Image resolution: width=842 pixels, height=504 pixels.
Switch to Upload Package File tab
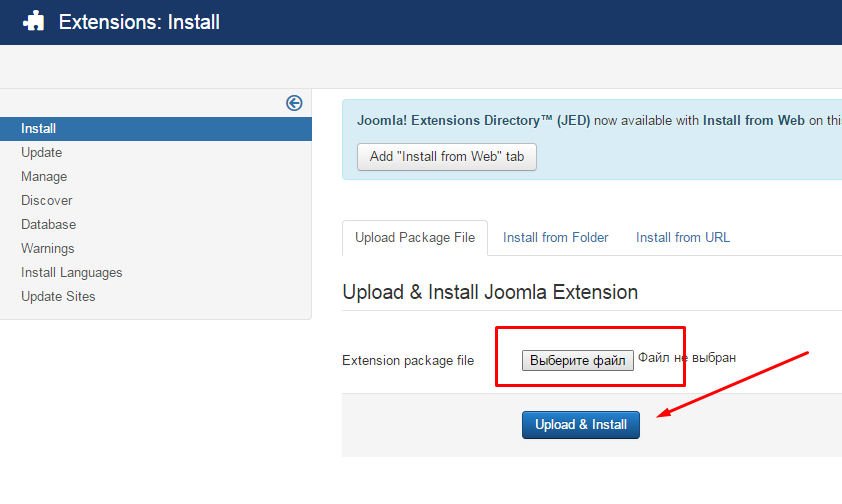[x=415, y=238]
